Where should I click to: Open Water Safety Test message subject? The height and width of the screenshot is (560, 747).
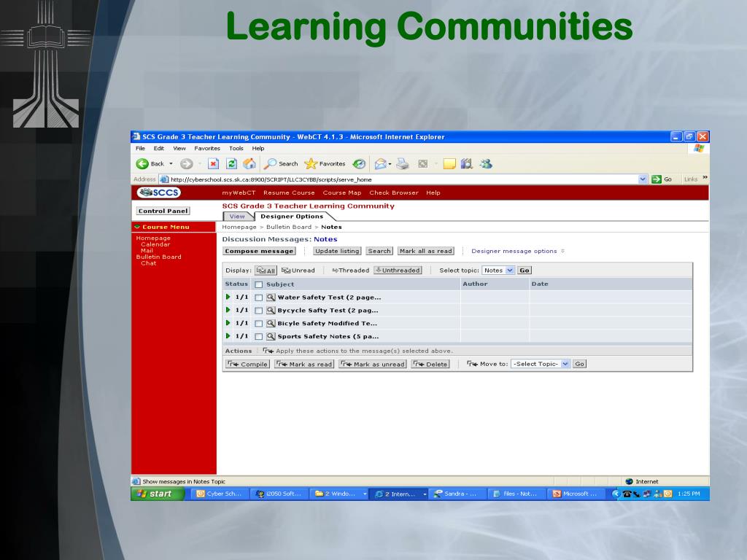pos(329,297)
